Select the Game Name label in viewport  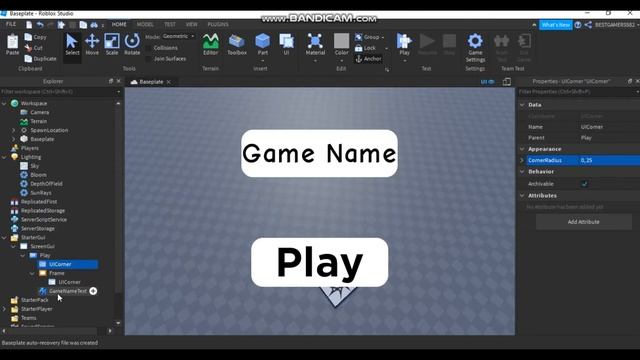(319, 153)
